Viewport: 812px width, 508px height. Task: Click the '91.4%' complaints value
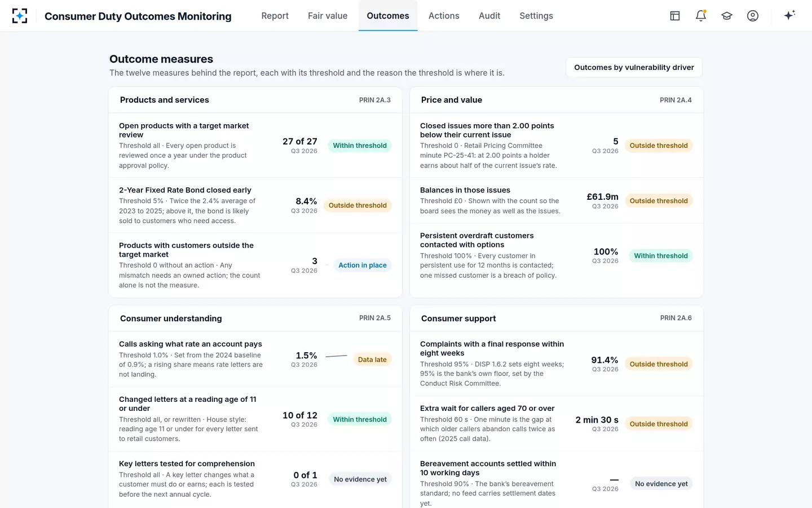604,360
